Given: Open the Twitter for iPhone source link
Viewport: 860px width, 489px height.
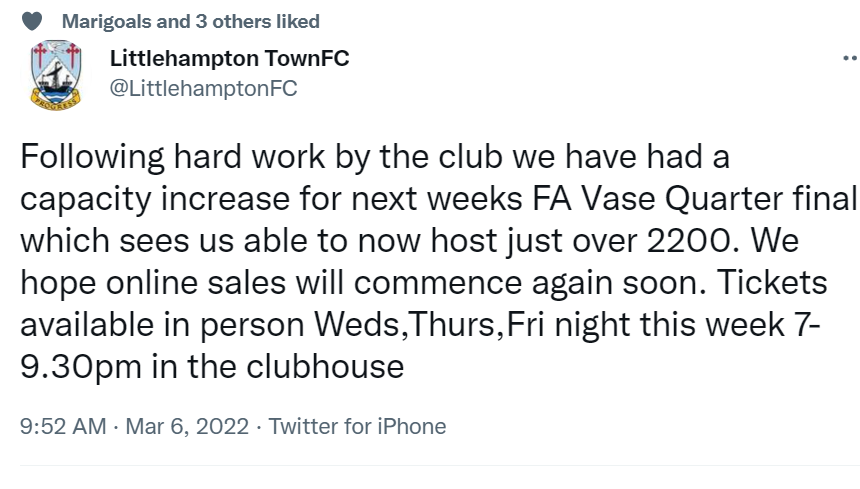Looking at the screenshot, I should tap(357, 427).
